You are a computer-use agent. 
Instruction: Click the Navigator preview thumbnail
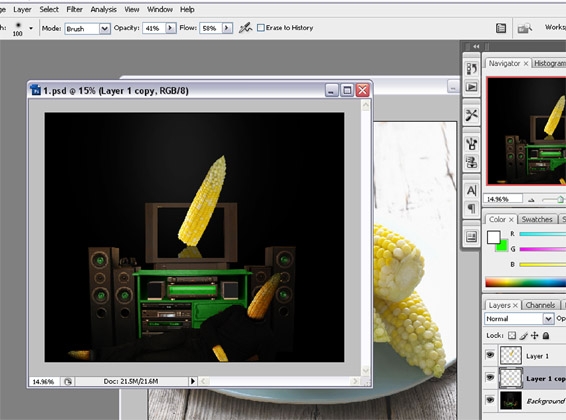pos(526,131)
